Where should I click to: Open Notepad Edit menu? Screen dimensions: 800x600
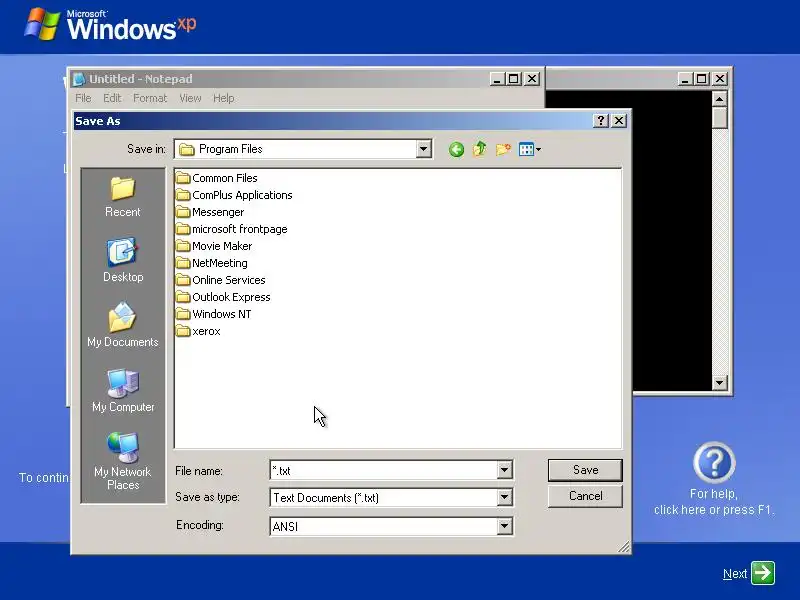[112, 98]
